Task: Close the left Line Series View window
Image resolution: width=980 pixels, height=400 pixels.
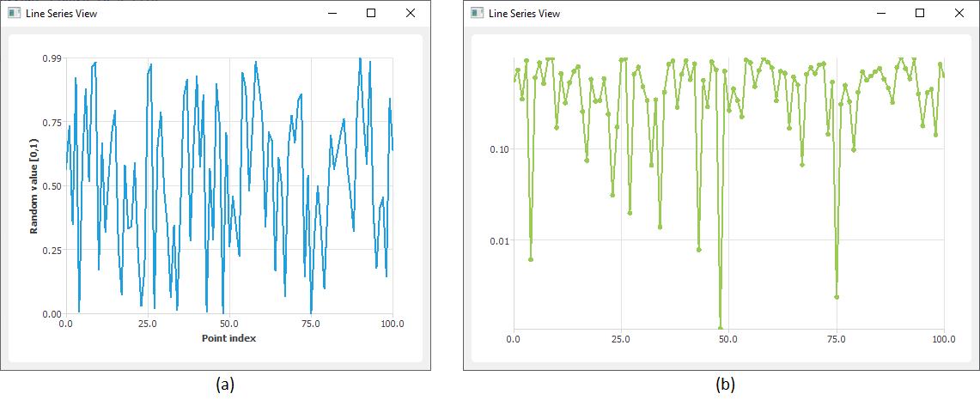Action: [x=411, y=13]
